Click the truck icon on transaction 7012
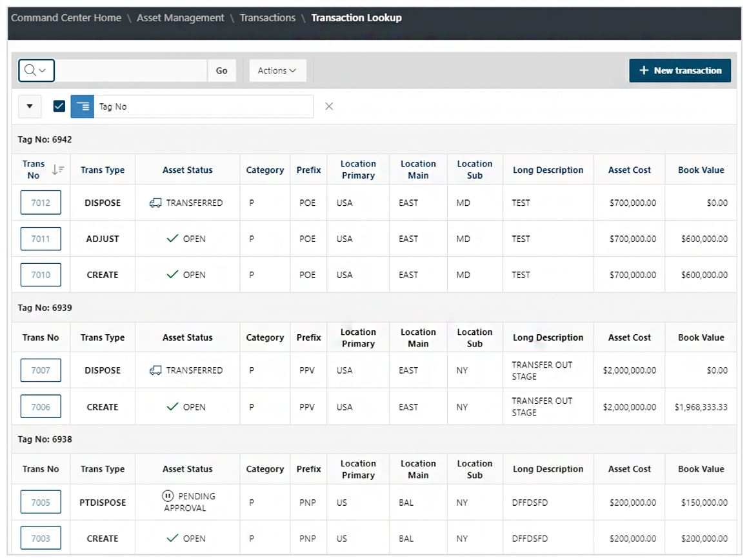 click(x=155, y=203)
